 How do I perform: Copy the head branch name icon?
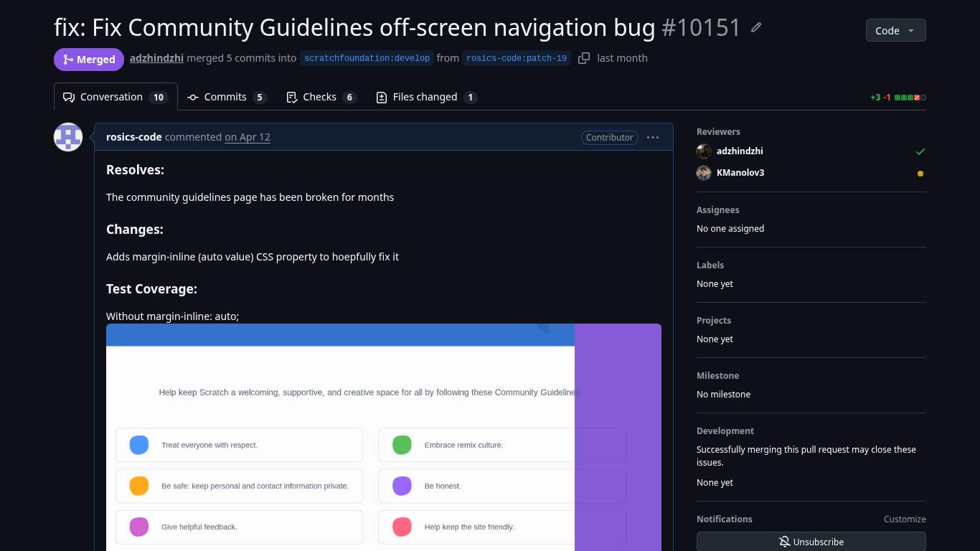point(584,58)
